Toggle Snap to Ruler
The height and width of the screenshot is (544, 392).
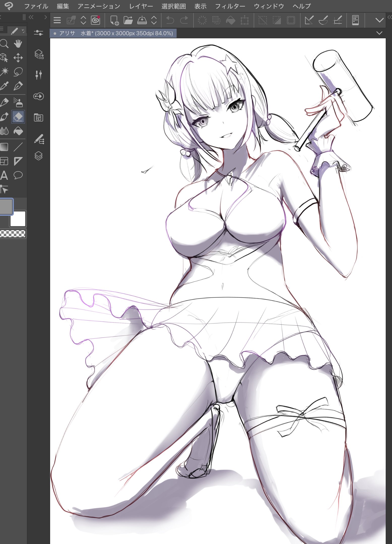point(309,20)
